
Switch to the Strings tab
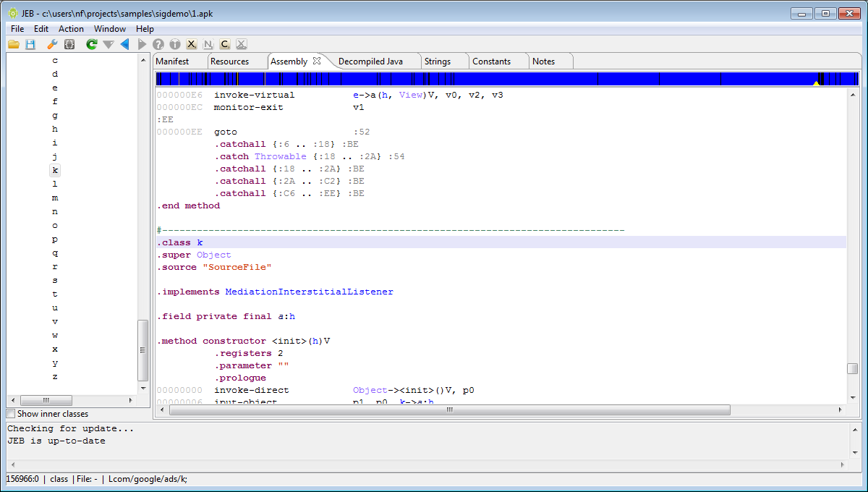pyautogui.click(x=438, y=61)
